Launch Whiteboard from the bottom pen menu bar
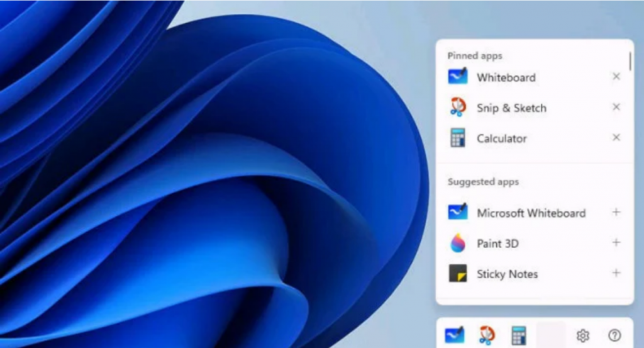Screen dimensions: 644x348 click(455, 335)
